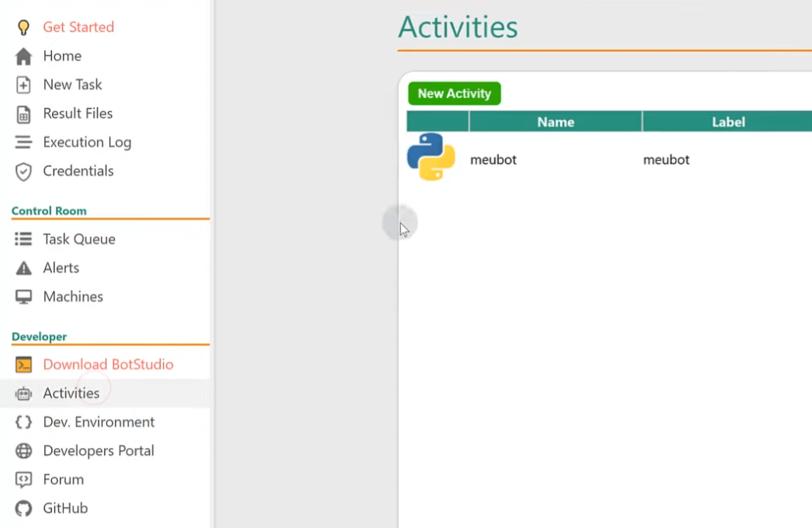812x528 pixels.
Task: Click the house icon for Home
Action: (x=23, y=56)
